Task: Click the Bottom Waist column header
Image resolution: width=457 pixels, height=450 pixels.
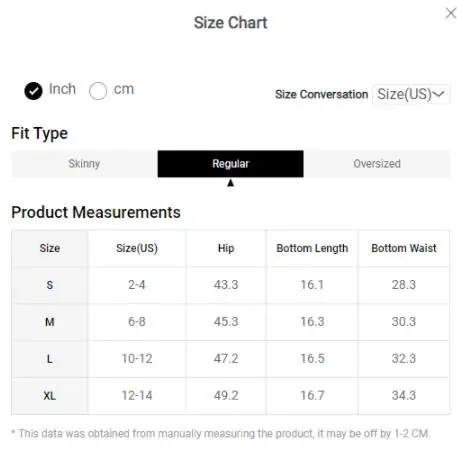Action: pos(404,248)
